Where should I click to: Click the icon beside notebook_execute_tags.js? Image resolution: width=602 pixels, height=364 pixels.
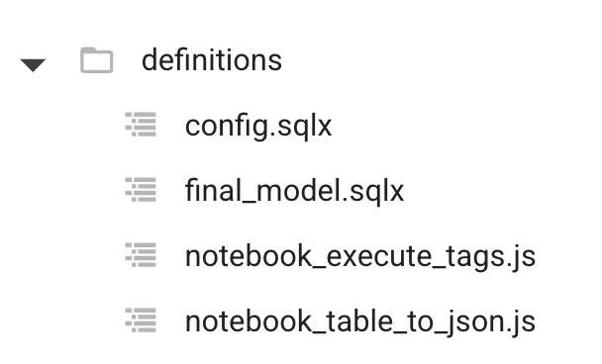click(141, 254)
